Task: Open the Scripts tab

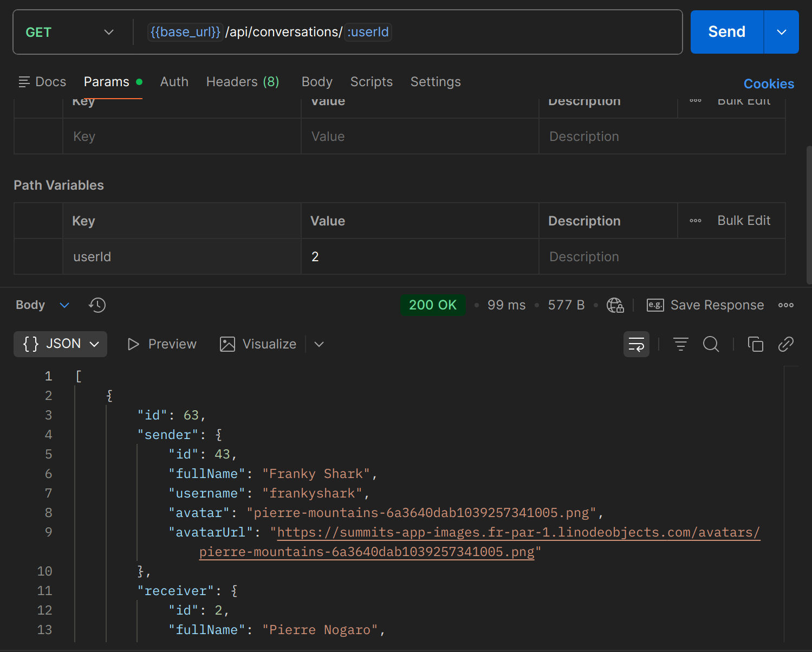Action: pyautogui.click(x=371, y=82)
